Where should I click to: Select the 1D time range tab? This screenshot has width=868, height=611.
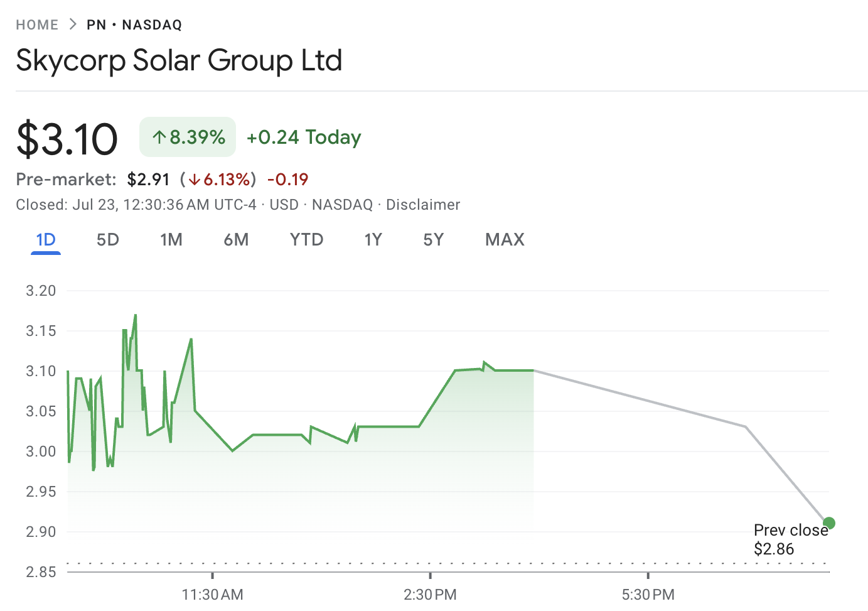[46, 240]
